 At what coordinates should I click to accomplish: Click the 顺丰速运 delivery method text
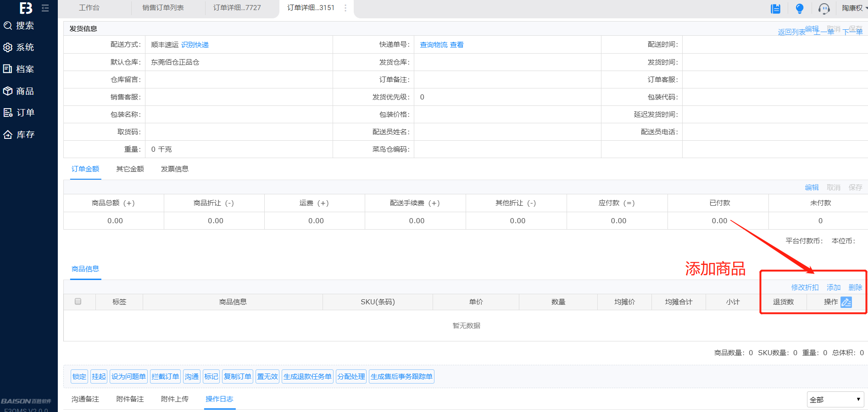pyautogui.click(x=165, y=45)
